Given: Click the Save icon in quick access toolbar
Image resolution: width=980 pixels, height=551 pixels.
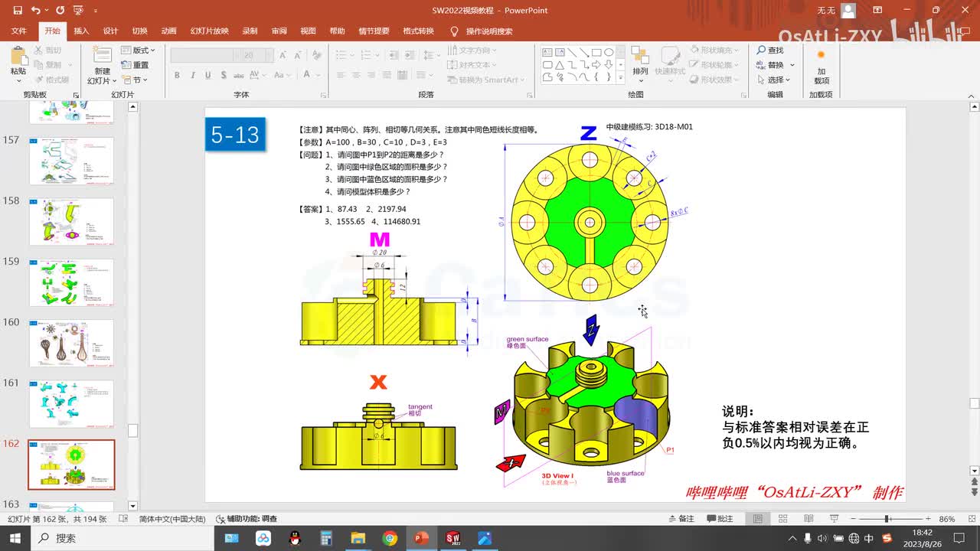Looking at the screenshot, I should pyautogui.click(x=18, y=11).
